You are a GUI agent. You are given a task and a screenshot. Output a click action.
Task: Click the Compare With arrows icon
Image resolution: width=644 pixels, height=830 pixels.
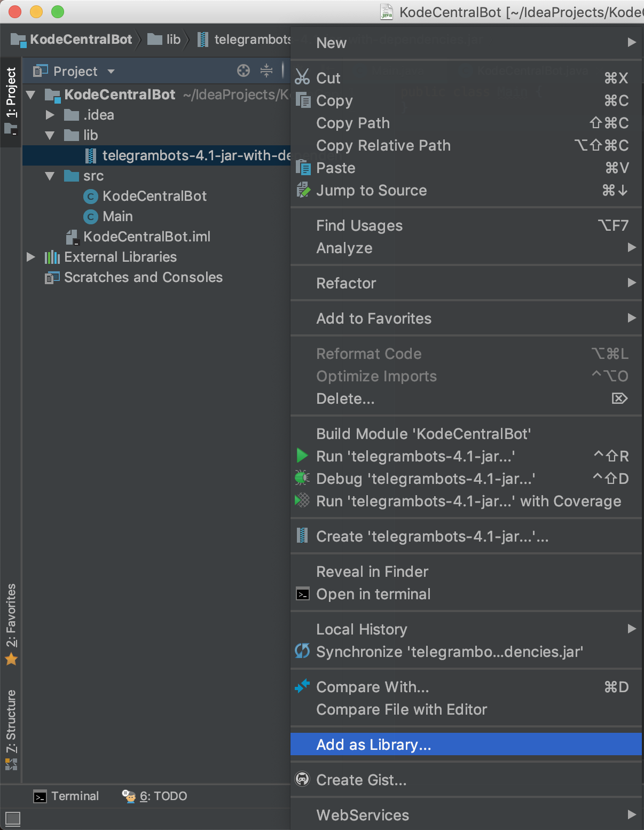[302, 686]
